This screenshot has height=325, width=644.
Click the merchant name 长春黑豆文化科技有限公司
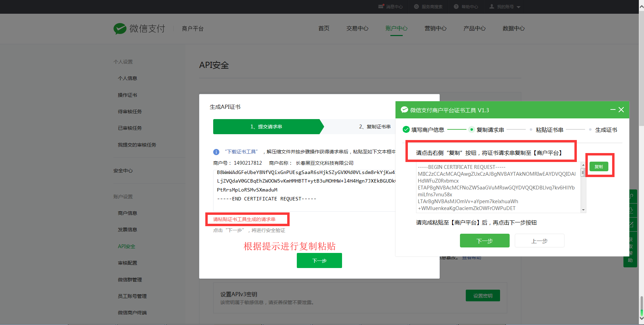(x=325, y=163)
